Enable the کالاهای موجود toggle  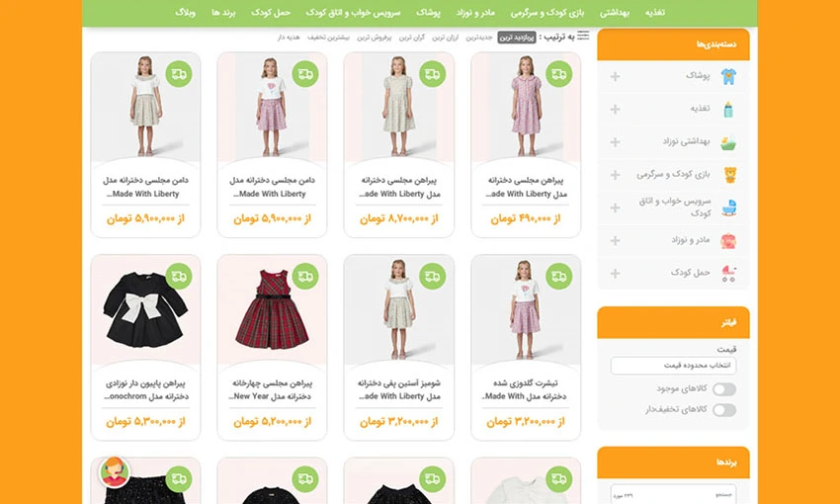[724, 389]
